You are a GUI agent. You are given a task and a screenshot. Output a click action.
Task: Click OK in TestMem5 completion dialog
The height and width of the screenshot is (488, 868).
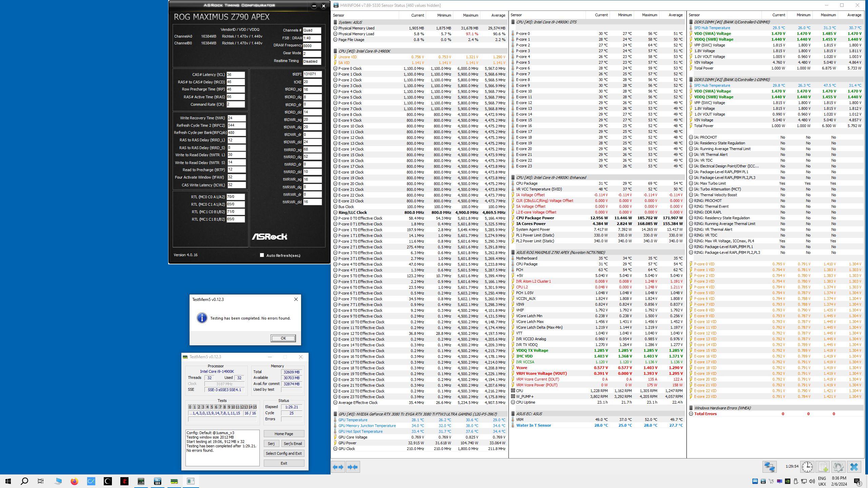(283, 338)
